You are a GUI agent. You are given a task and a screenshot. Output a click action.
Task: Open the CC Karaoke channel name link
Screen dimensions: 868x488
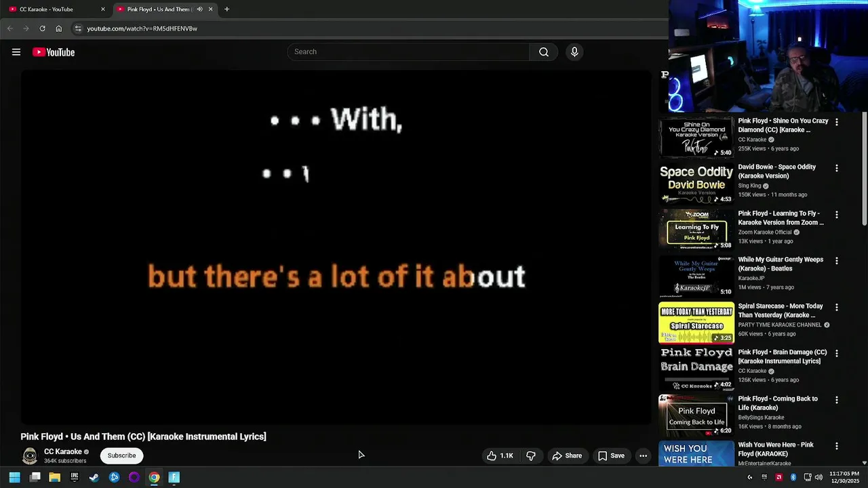point(63,451)
